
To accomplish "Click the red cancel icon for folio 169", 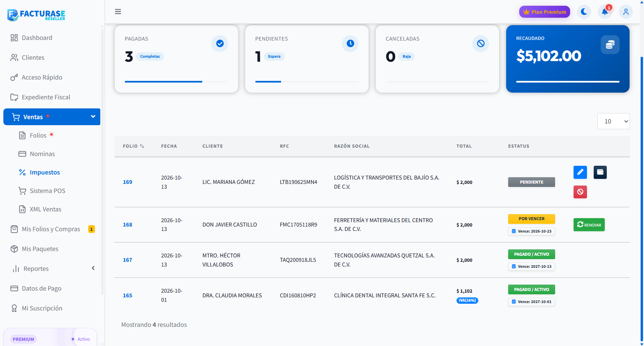I will click(x=580, y=192).
